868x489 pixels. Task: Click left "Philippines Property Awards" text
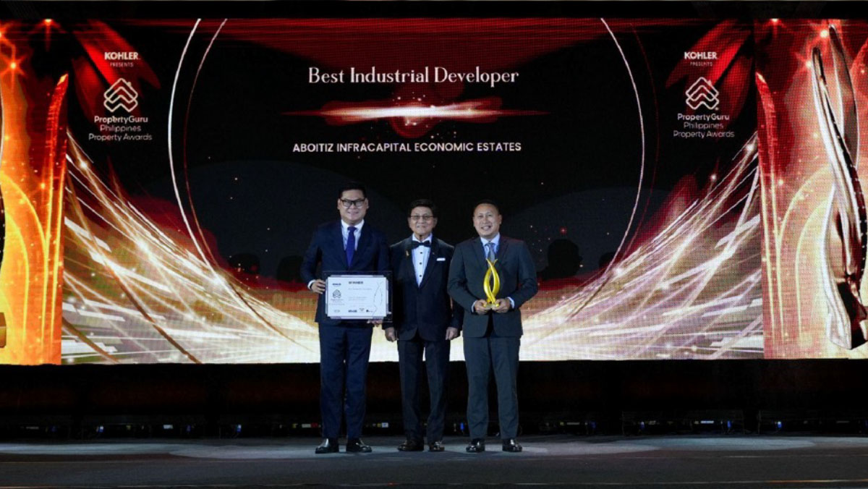(121, 132)
